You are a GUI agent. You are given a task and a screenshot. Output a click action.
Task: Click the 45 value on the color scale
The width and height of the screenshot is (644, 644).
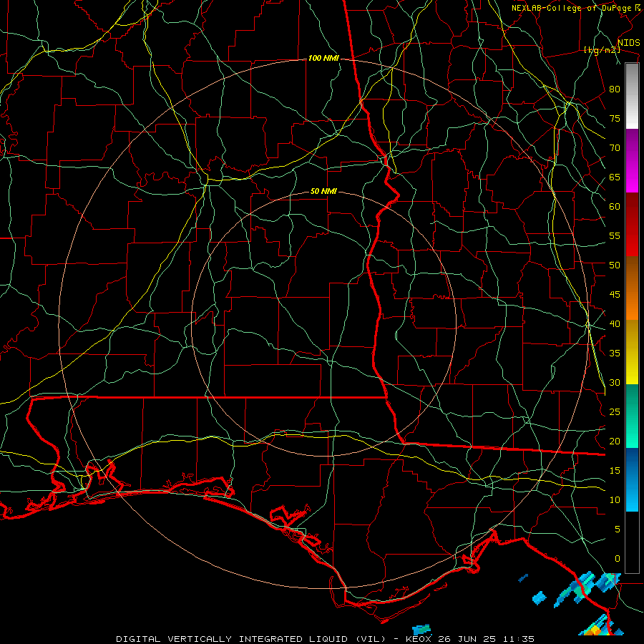tap(615, 295)
